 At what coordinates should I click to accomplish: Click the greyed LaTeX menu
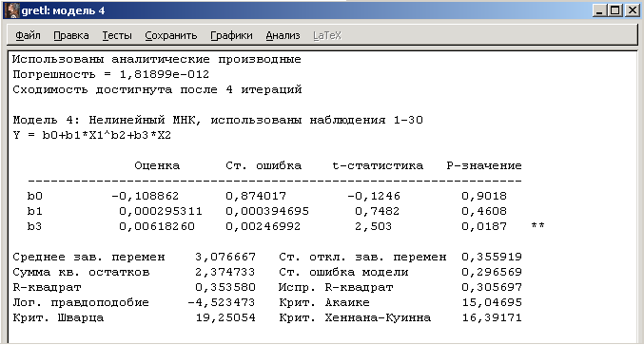tap(327, 36)
